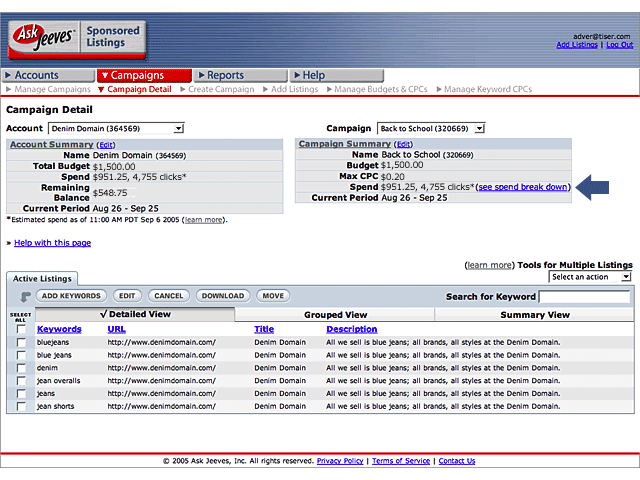Click the Ask Jeeves Sponsored Listings logo
Screen dimensions: 640x480
pyautogui.click(x=77, y=40)
